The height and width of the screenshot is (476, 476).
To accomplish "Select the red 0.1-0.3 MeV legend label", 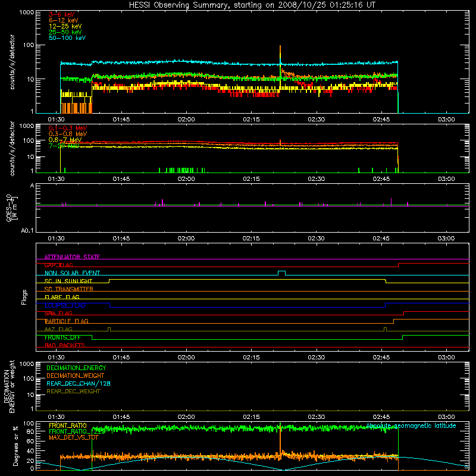I will click(x=68, y=128).
